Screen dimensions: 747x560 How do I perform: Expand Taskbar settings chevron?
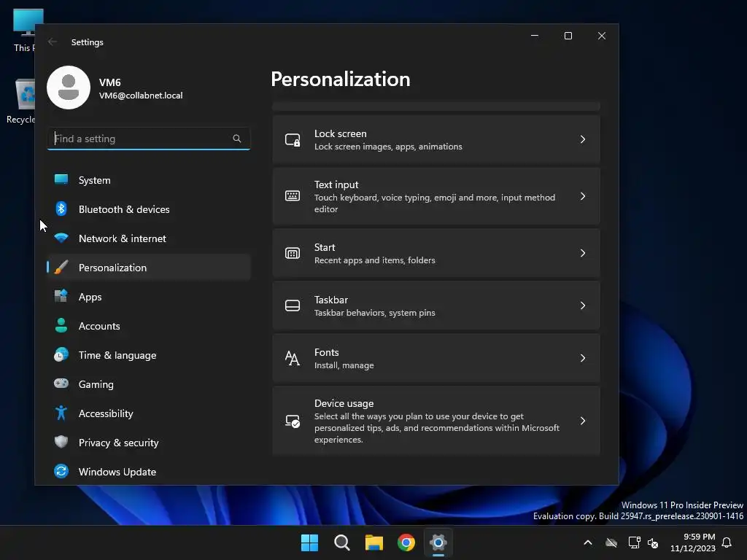click(583, 306)
